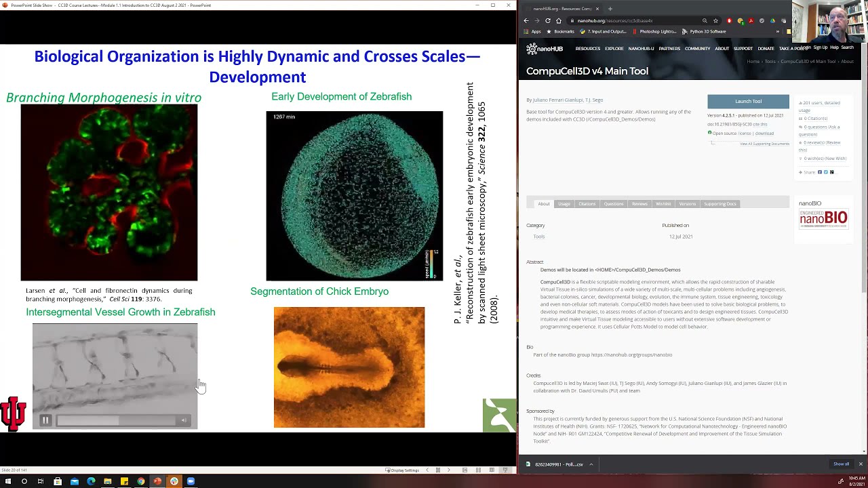Go to previous slide in PowerPoint status bar
This screenshot has width=868, height=488.
pyautogui.click(x=427, y=470)
